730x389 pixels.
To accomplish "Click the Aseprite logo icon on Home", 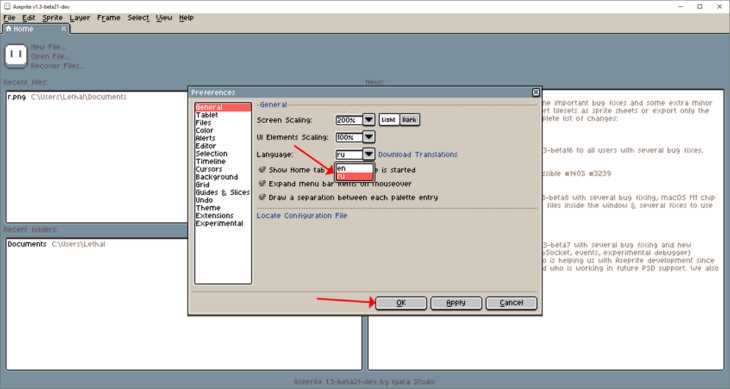I will pos(16,56).
